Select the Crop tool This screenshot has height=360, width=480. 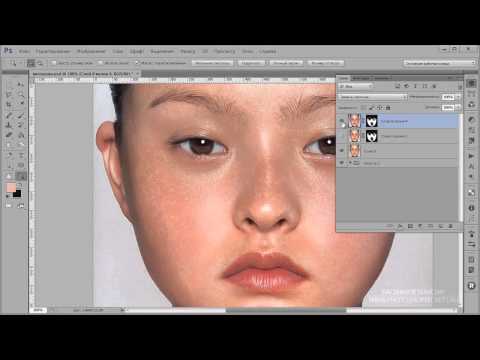(x=9, y=105)
